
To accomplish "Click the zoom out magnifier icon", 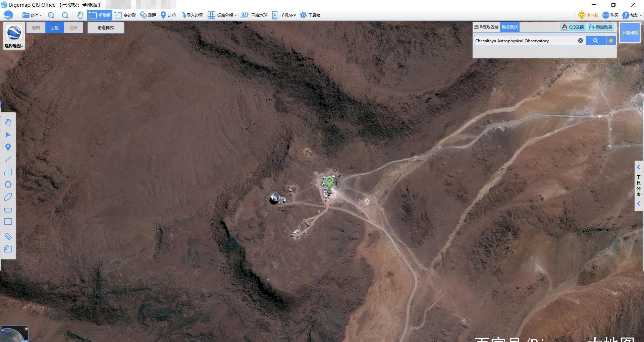I will click(65, 15).
